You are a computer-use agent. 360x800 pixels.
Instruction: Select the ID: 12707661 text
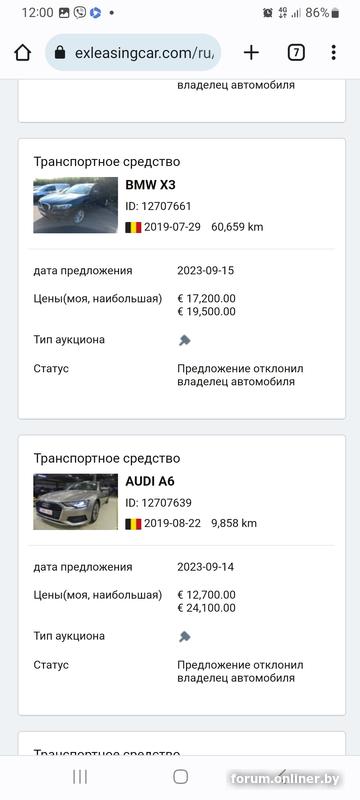[159, 206]
